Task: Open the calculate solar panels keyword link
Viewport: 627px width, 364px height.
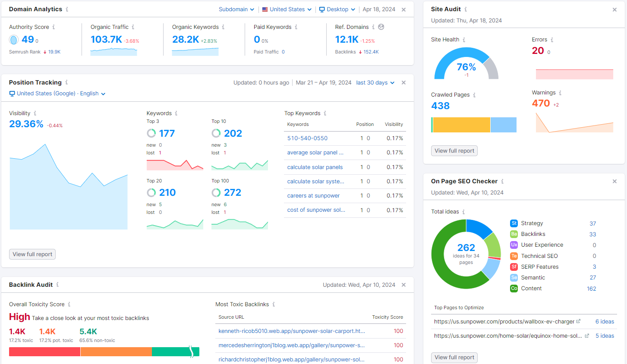Action: tap(315, 167)
